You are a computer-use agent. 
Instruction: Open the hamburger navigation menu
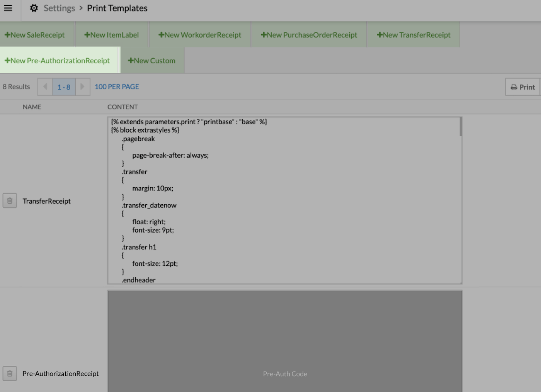click(x=8, y=8)
